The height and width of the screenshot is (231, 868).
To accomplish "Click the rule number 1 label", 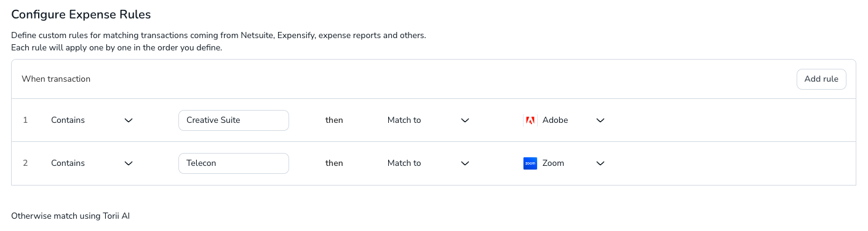I will tap(25, 120).
